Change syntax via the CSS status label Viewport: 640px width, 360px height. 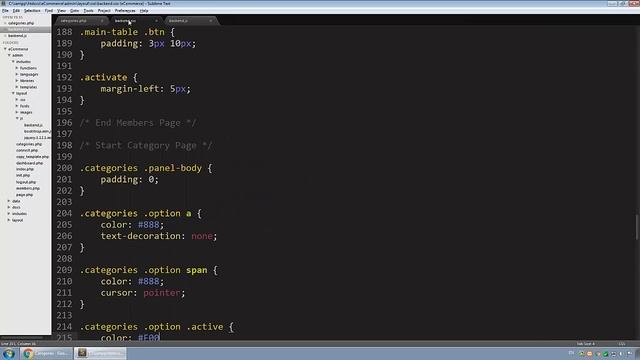tap(622, 344)
